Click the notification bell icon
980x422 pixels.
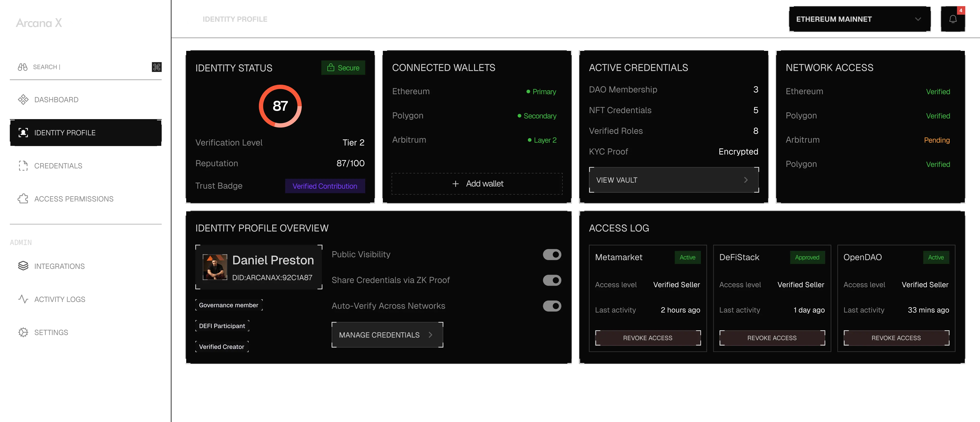953,19
